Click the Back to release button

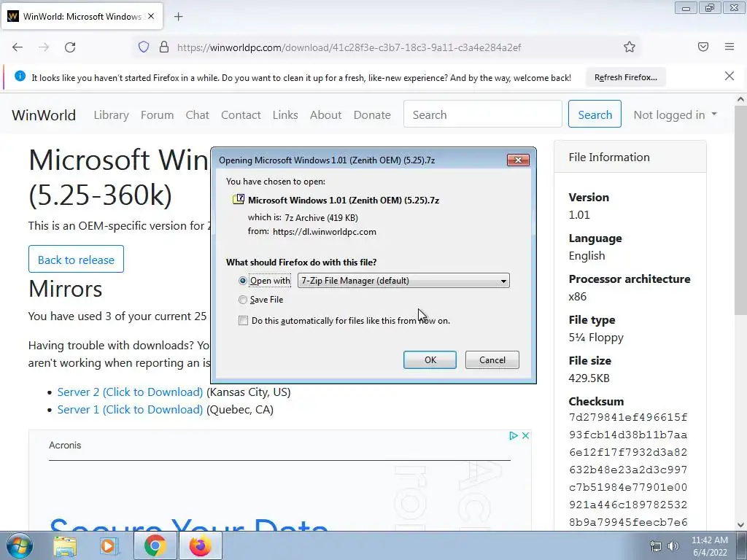tap(76, 260)
